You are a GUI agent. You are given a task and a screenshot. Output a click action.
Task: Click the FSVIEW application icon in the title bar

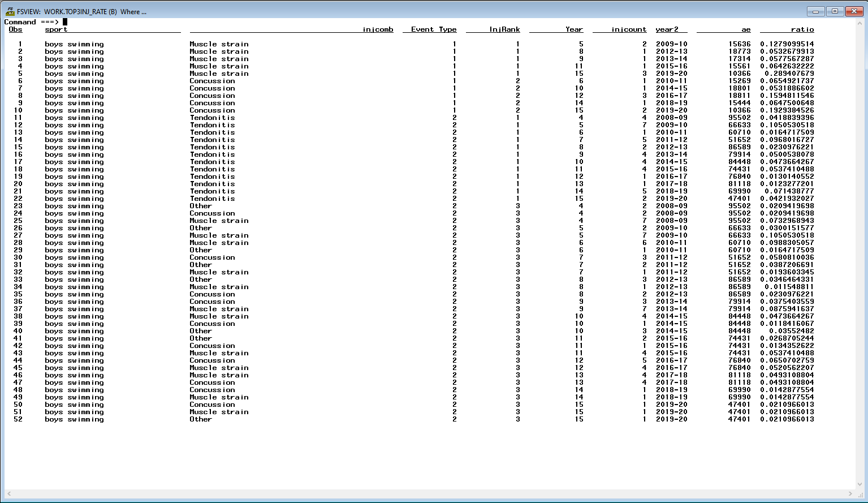[x=10, y=11]
